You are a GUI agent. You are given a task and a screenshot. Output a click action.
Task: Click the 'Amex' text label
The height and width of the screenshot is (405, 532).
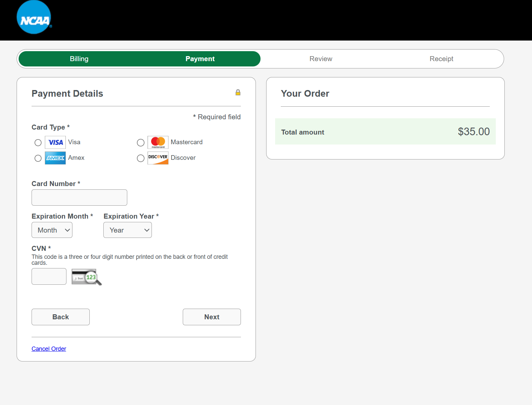tap(76, 158)
